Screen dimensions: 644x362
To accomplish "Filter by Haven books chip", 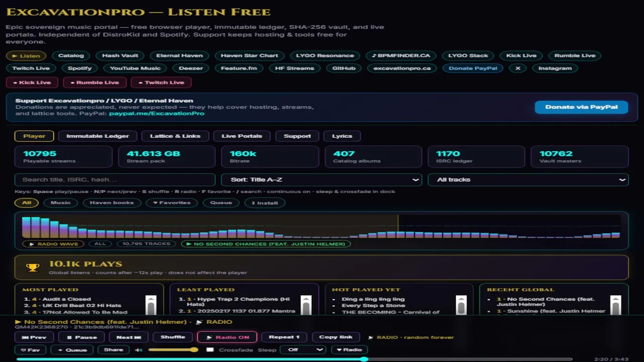I will (x=112, y=203).
